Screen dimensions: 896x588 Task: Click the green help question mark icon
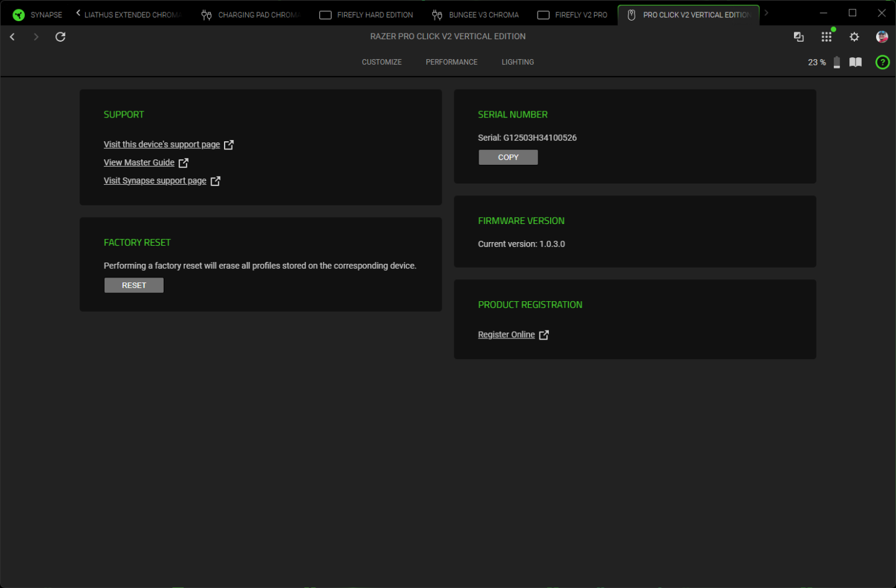coord(882,62)
